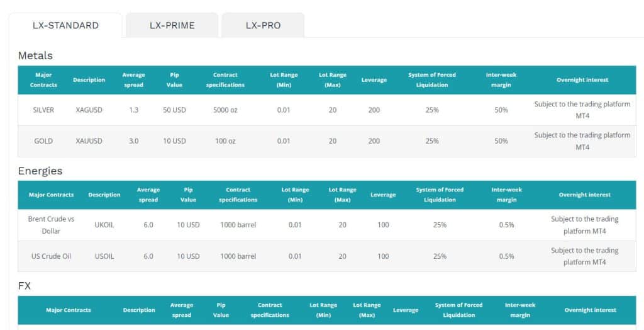Screen dimensions: 644x330
Task: Open the LX-PRIME tab
Action: 172,26
